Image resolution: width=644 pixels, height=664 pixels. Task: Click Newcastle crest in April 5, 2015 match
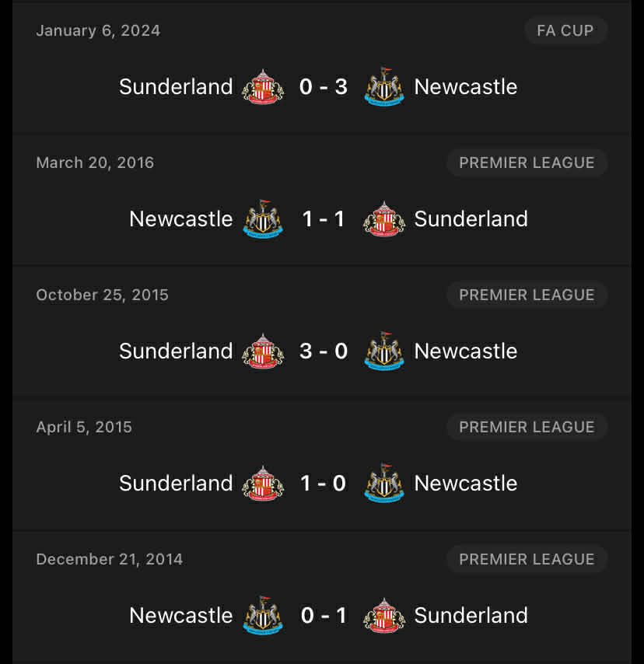click(384, 484)
